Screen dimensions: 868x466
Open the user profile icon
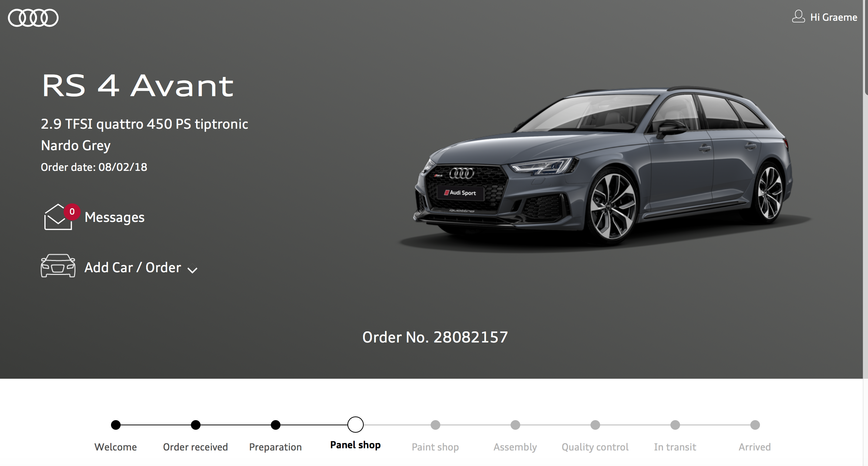tap(798, 17)
